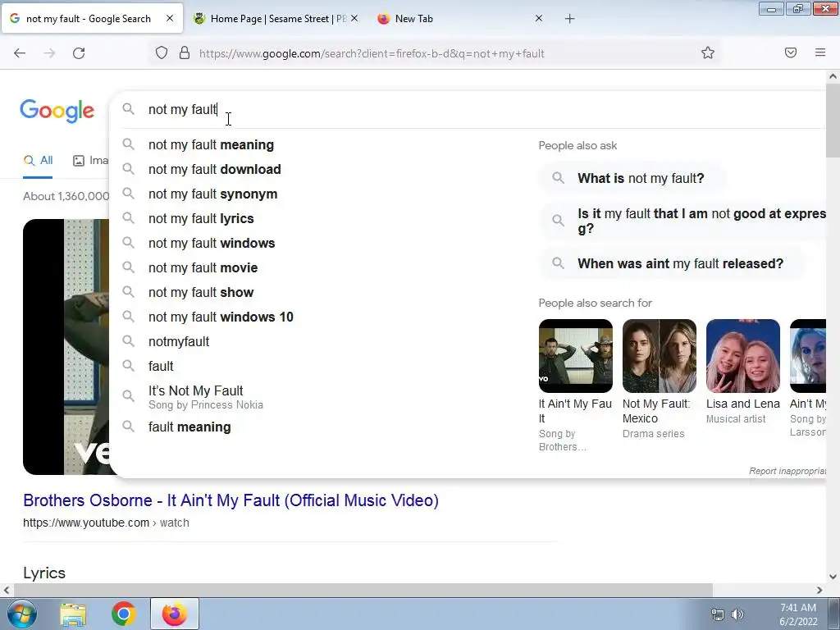Choose suggestion 'not my fault windows 10'
This screenshot has width=840, height=630.
(221, 317)
